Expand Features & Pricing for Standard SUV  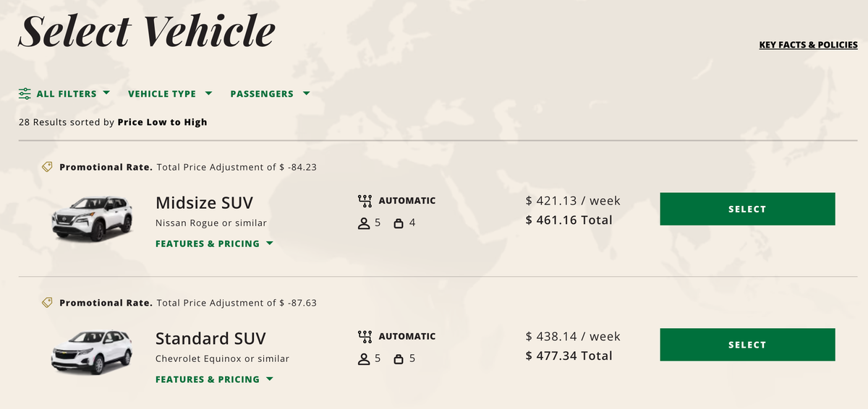[x=214, y=379]
